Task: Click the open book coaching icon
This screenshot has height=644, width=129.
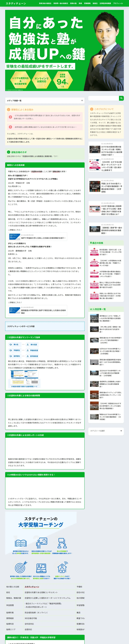Action: [x=21, y=543]
